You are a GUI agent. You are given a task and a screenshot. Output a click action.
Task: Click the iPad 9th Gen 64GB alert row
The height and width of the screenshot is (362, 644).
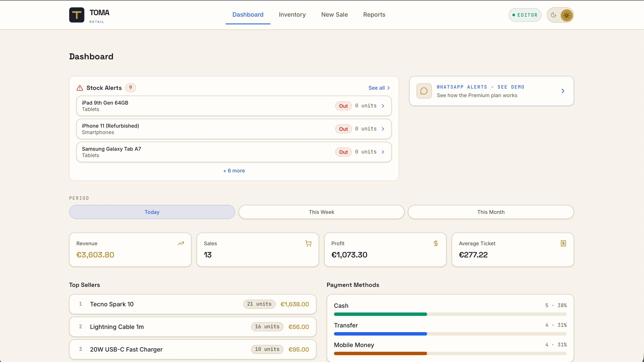(234, 106)
